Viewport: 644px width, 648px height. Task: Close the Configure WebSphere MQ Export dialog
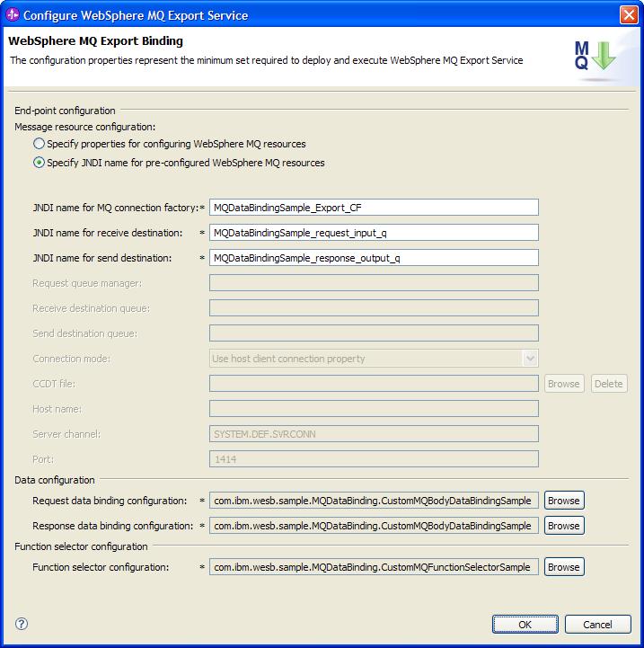(x=629, y=15)
